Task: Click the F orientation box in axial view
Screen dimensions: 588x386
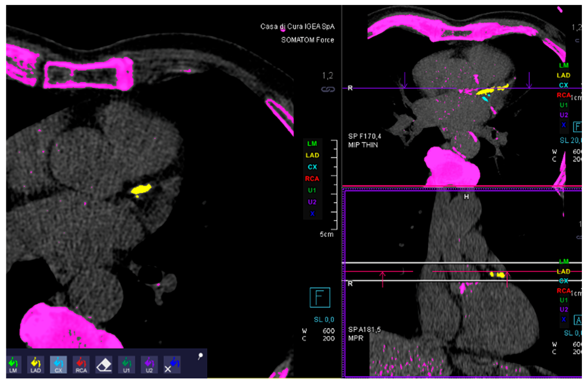Action: pyautogui.click(x=320, y=298)
